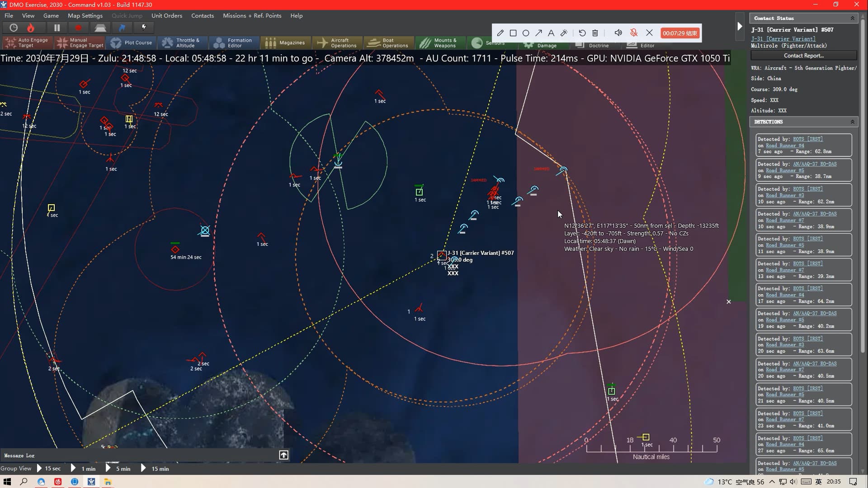The height and width of the screenshot is (488, 868).
Task: Open Windows Start menu
Action: point(7,482)
